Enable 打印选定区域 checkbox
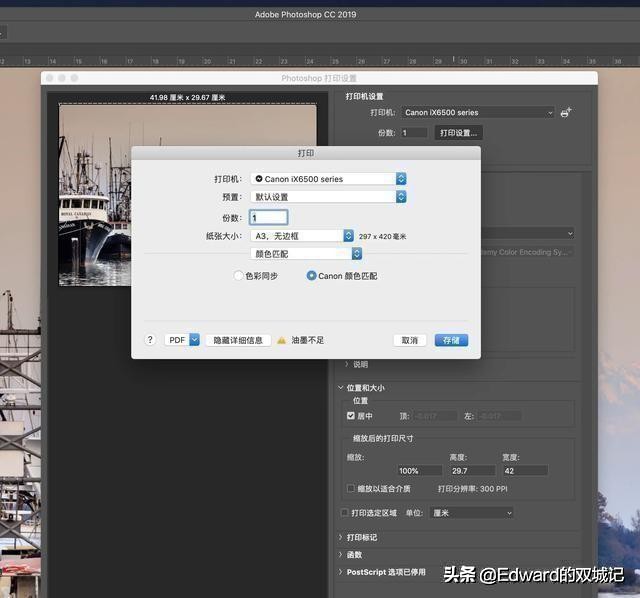 [x=345, y=513]
